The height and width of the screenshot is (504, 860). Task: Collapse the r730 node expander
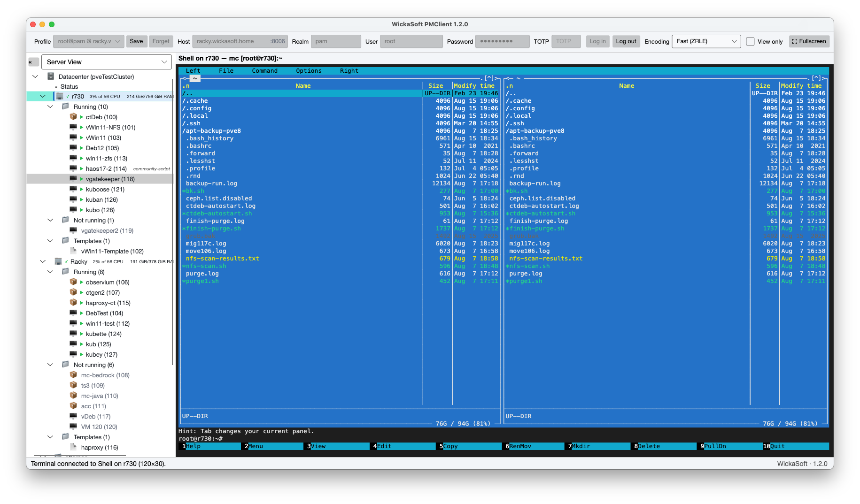tap(43, 96)
